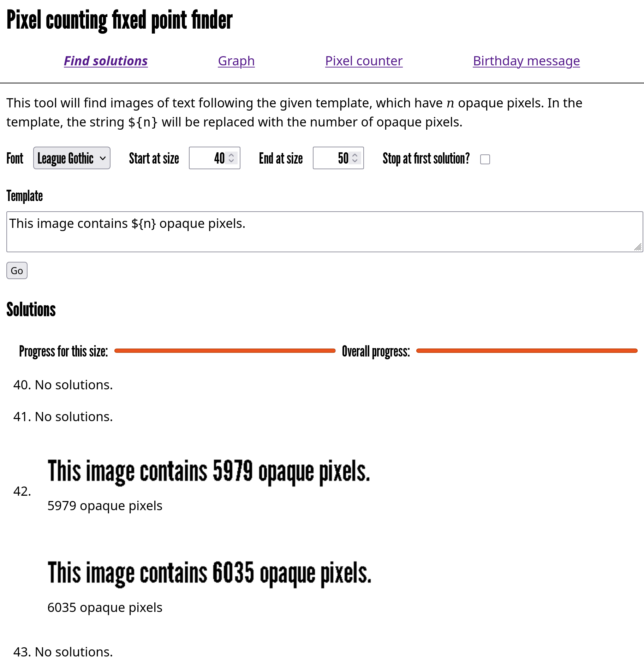Screen dimensions: 644x660
Task: Tick the Stop at first solution checkbox
Action: 485,159
